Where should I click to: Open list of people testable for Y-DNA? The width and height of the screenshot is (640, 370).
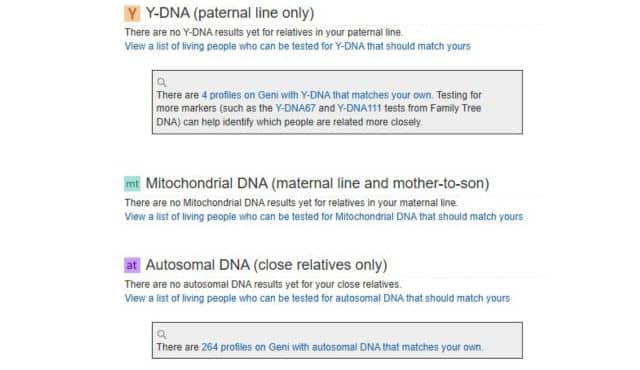298,46
